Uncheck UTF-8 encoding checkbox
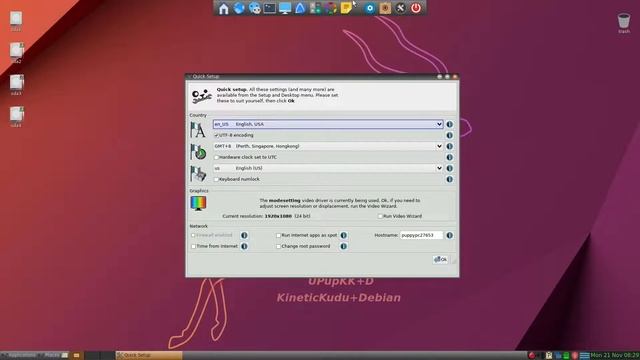 pyautogui.click(x=216, y=135)
